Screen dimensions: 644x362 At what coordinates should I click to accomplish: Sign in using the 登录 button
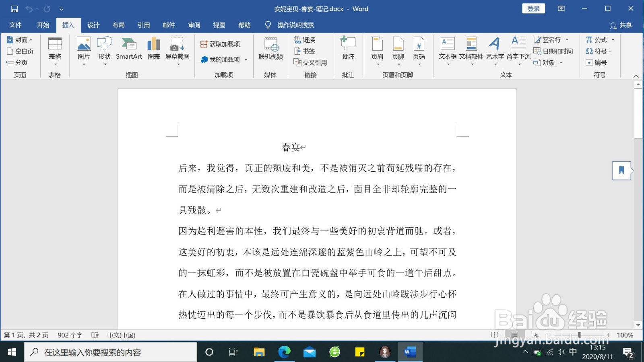(533, 8)
